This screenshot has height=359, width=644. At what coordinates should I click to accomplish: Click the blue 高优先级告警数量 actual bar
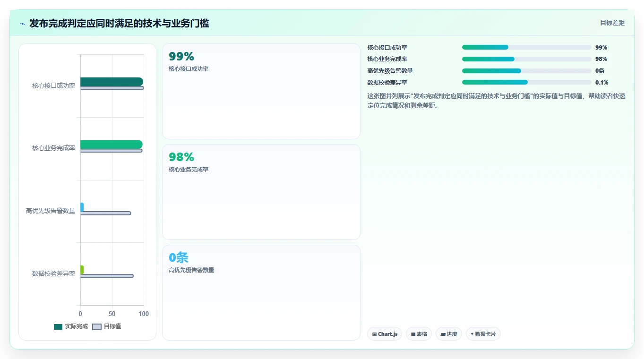coord(82,207)
